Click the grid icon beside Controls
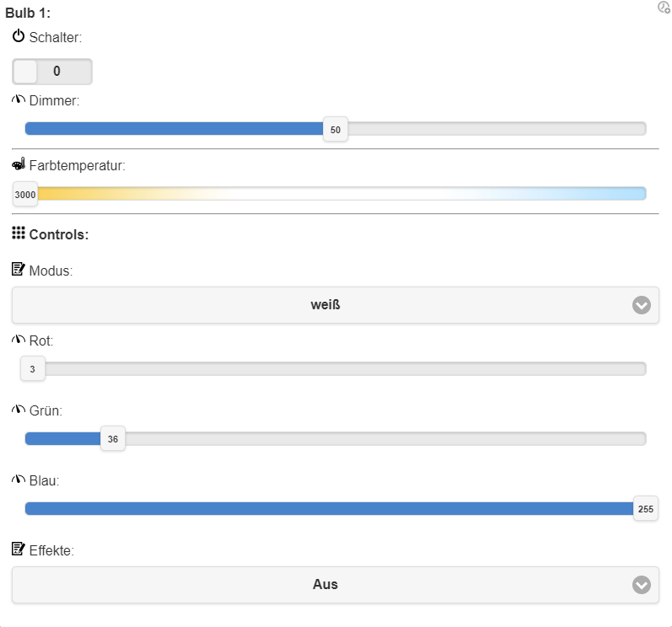672x627 pixels. point(19,233)
